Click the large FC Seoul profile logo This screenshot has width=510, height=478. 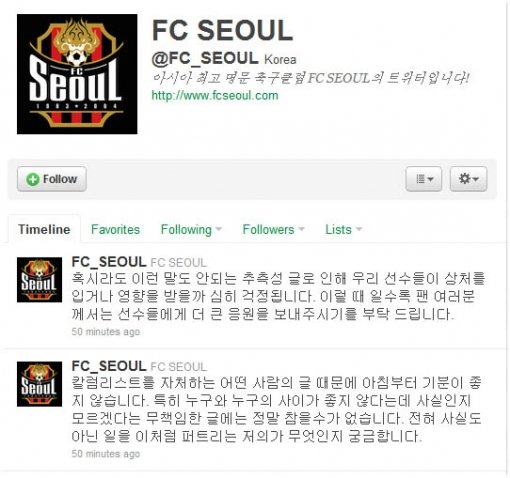[77, 74]
